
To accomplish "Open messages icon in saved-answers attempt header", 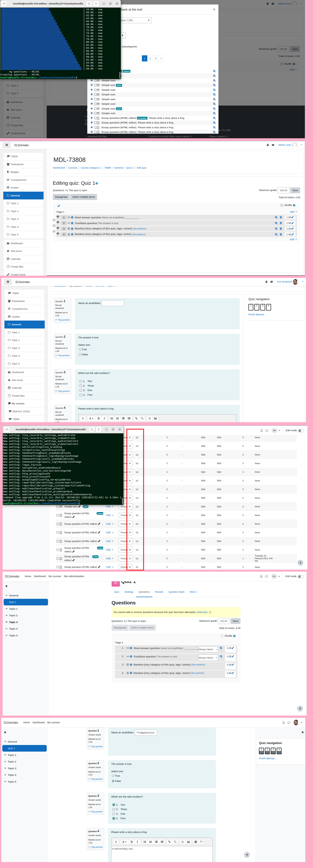I will coord(289,722).
